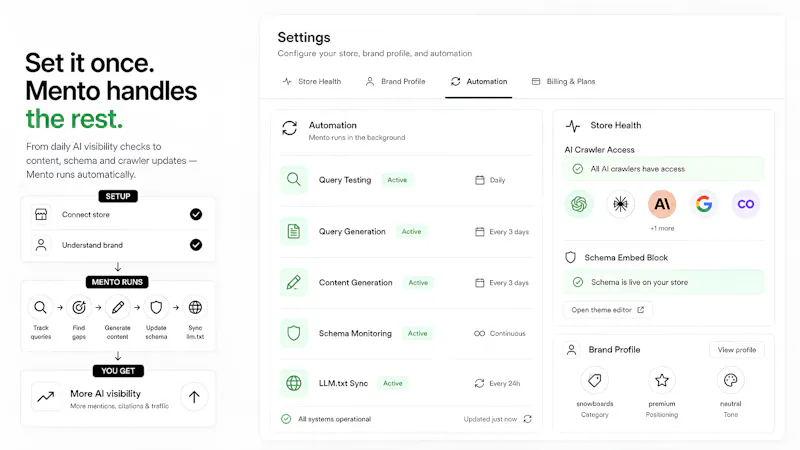Click Active badge for Schema Monitoring
The width and height of the screenshot is (800, 450).
417,334
